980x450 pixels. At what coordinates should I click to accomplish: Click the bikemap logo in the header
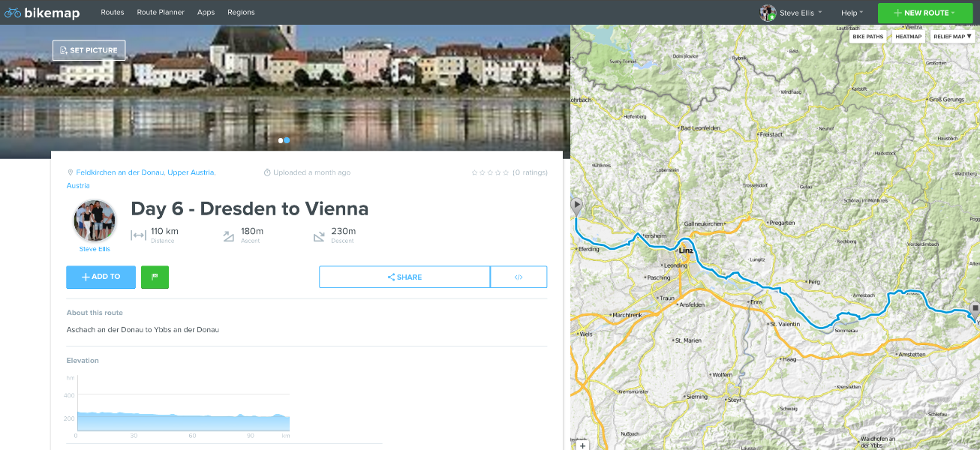(42, 13)
